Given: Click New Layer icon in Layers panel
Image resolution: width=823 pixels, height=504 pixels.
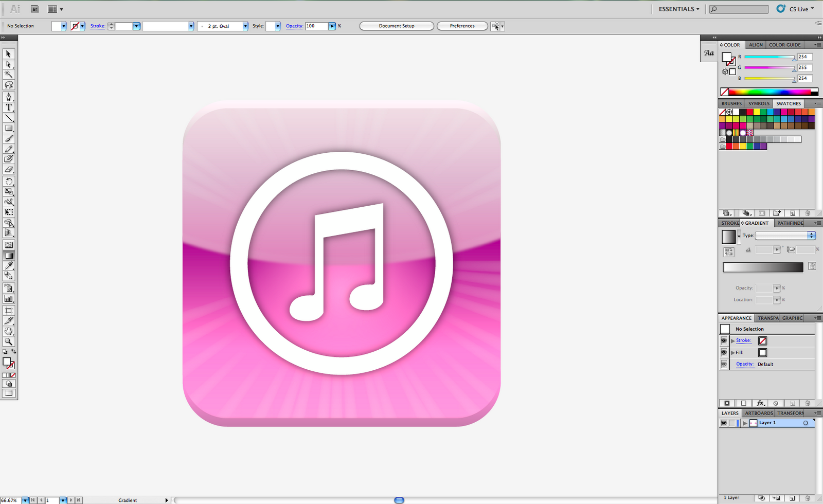Looking at the screenshot, I should tap(793, 498).
